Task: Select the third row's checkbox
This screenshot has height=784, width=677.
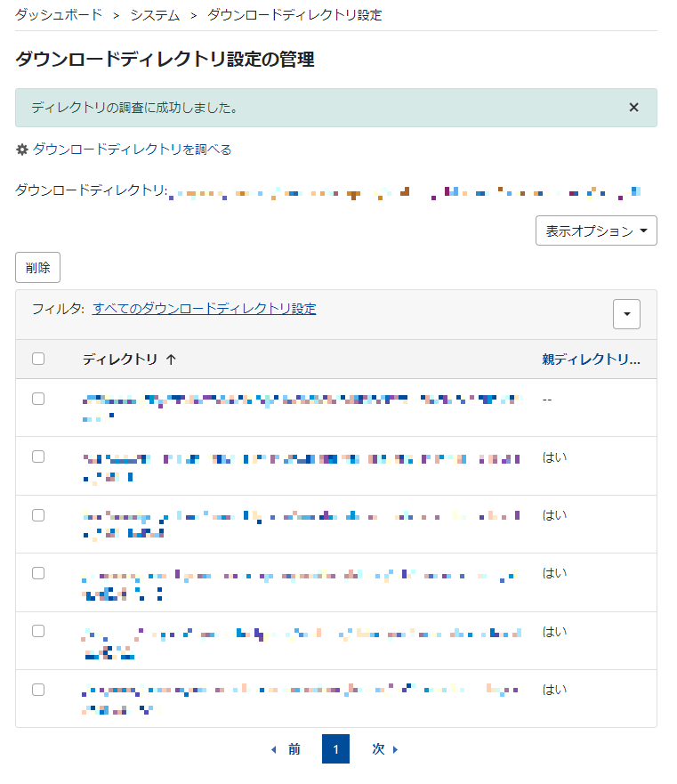Action: click(x=38, y=514)
